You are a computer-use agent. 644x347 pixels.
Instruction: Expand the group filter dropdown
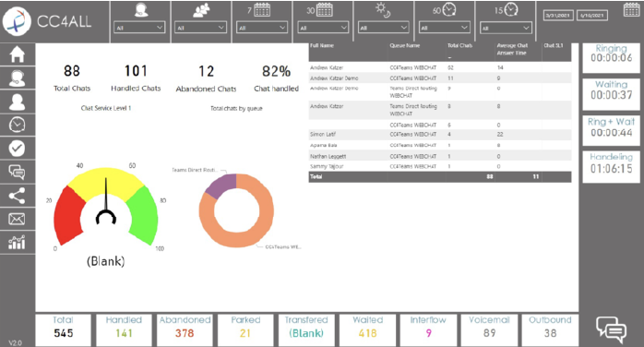point(200,28)
